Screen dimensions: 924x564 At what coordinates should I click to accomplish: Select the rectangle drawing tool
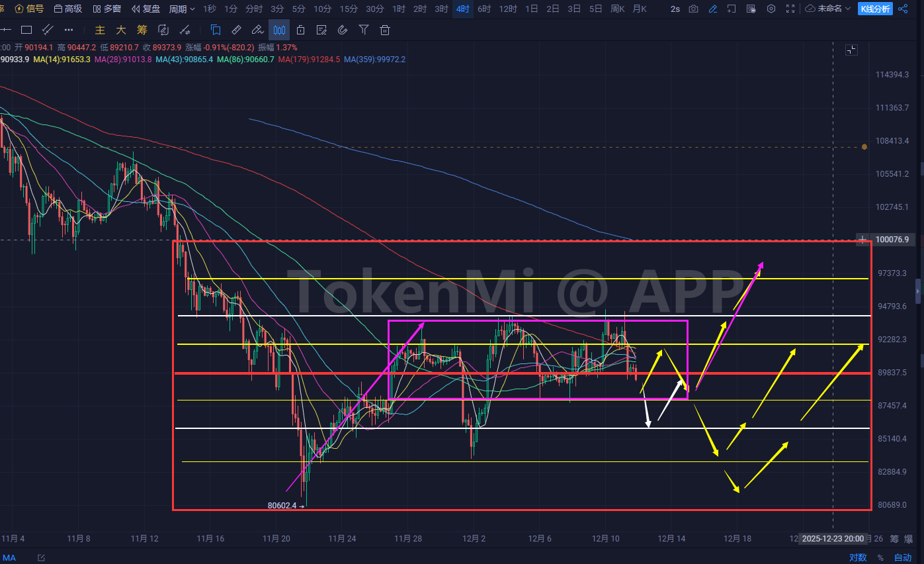(26, 30)
